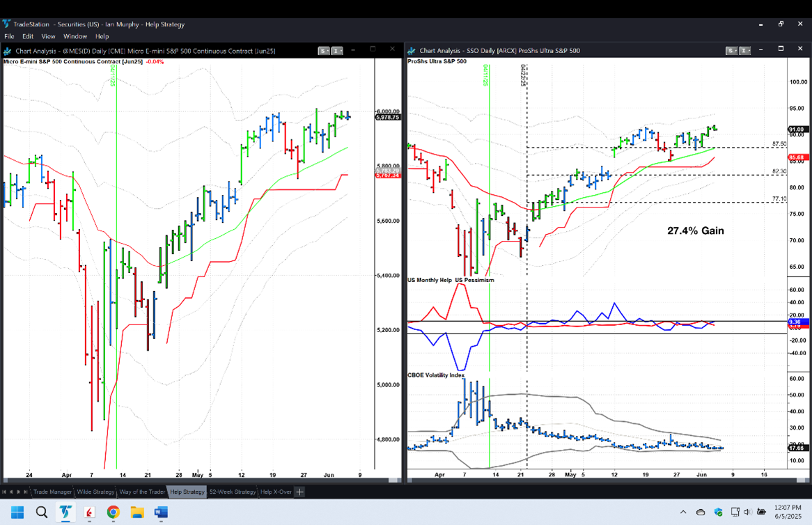Show hidden system tray icons
This screenshot has height=525, width=812.
click(x=683, y=512)
